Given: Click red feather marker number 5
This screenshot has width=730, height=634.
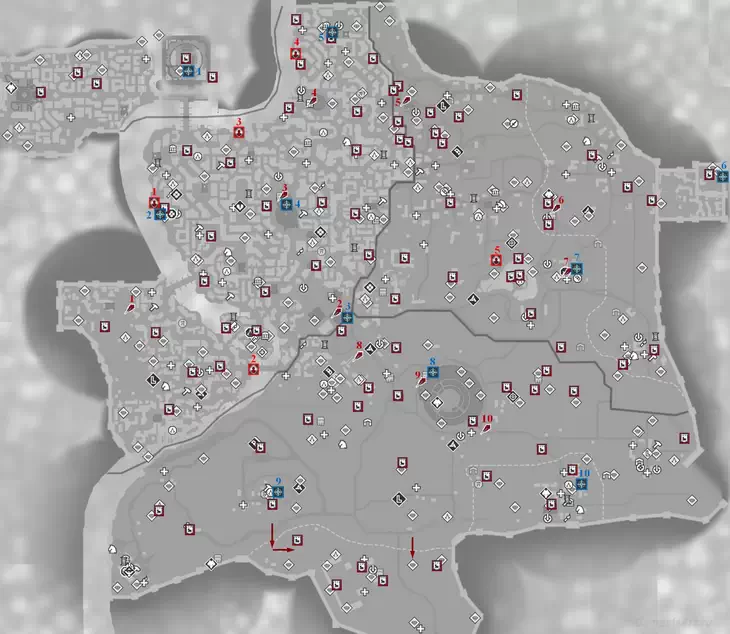Looking at the screenshot, I should (x=407, y=100).
